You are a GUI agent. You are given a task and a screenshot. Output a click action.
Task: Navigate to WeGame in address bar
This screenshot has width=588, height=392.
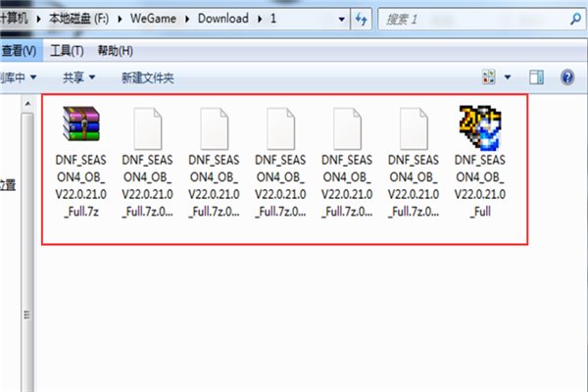153,19
